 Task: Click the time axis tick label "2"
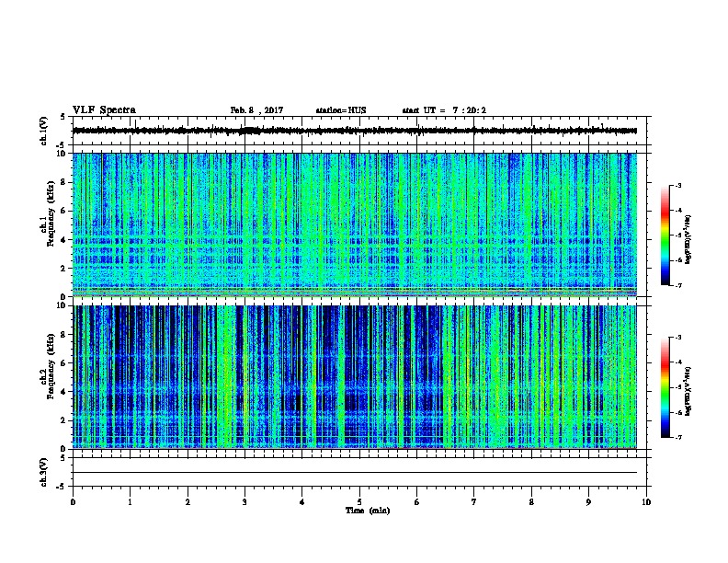pos(188,501)
